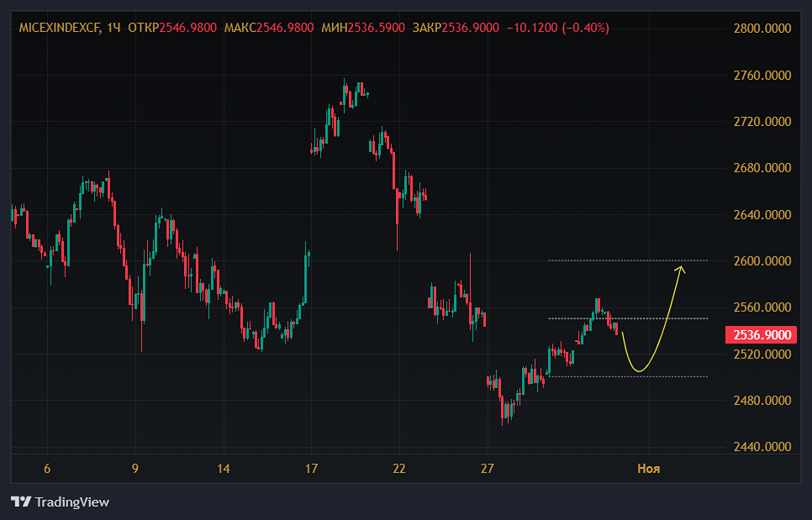Click the date label 22 on time axis
Screen dimensions: 812x520
click(398, 469)
